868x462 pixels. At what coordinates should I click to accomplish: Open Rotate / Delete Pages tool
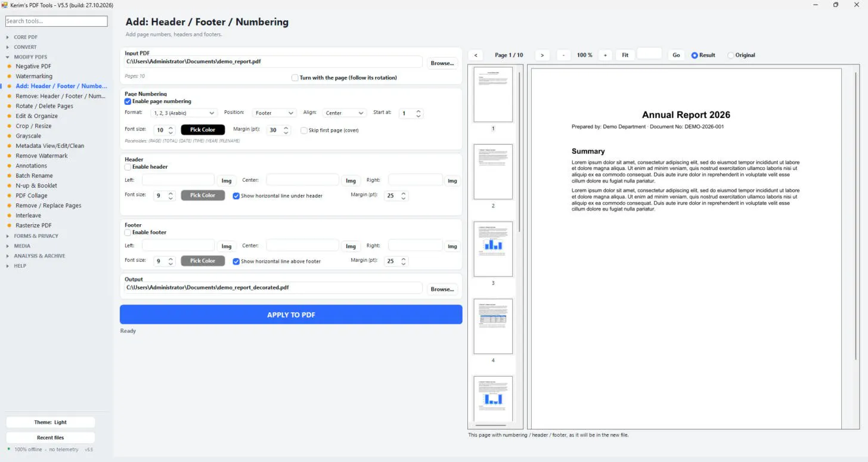pyautogui.click(x=45, y=106)
